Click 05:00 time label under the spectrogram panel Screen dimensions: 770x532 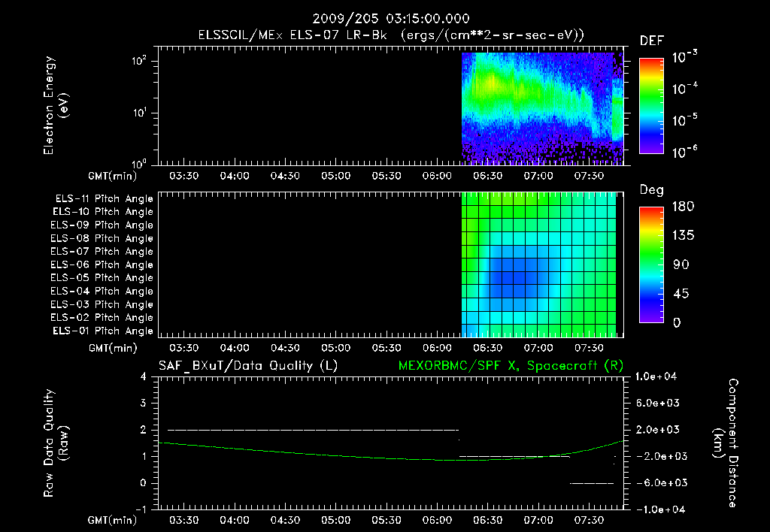point(336,176)
